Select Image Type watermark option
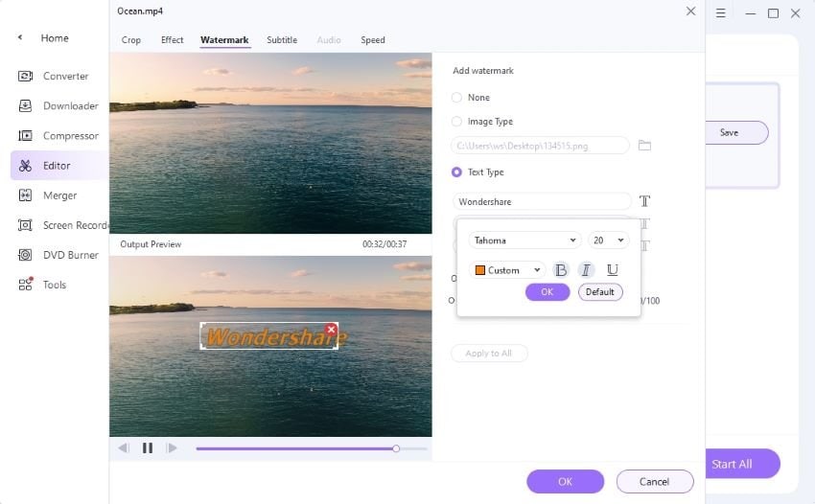Image resolution: width=815 pixels, height=504 pixels. 456,121
